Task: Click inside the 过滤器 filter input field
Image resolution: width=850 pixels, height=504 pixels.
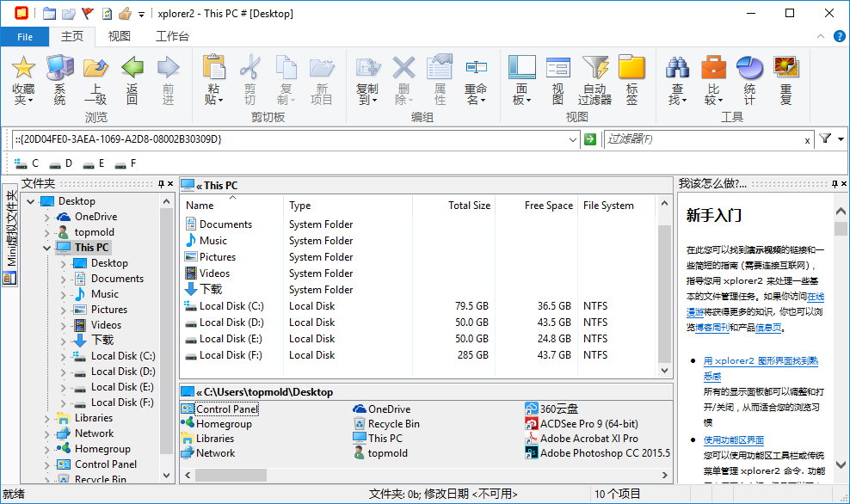Action: [x=704, y=139]
